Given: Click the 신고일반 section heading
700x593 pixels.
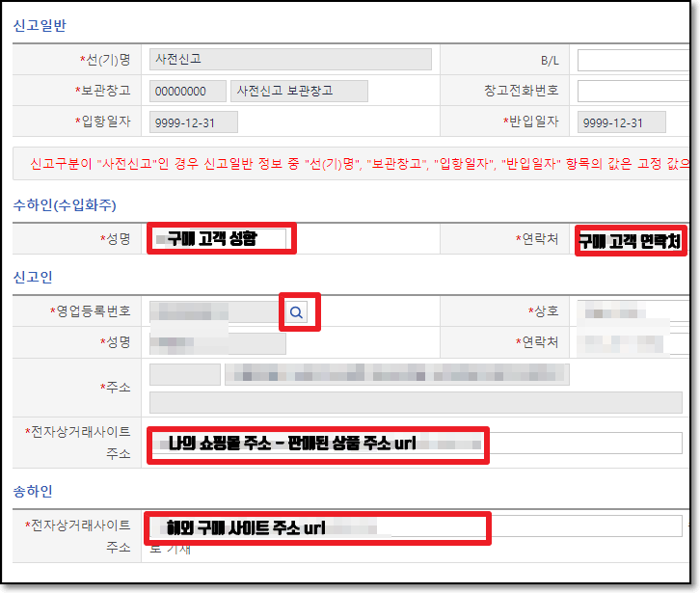Looking at the screenshot, I should (x=40, y=25).
